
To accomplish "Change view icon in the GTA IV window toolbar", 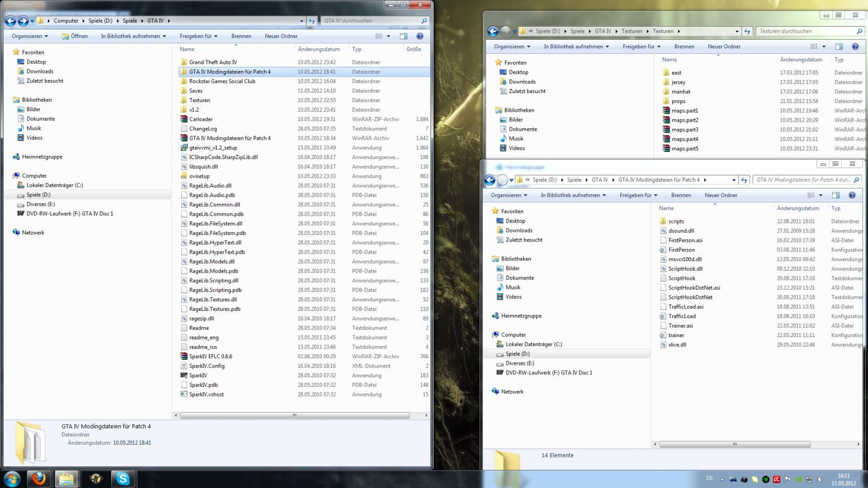I will point(379,36).
